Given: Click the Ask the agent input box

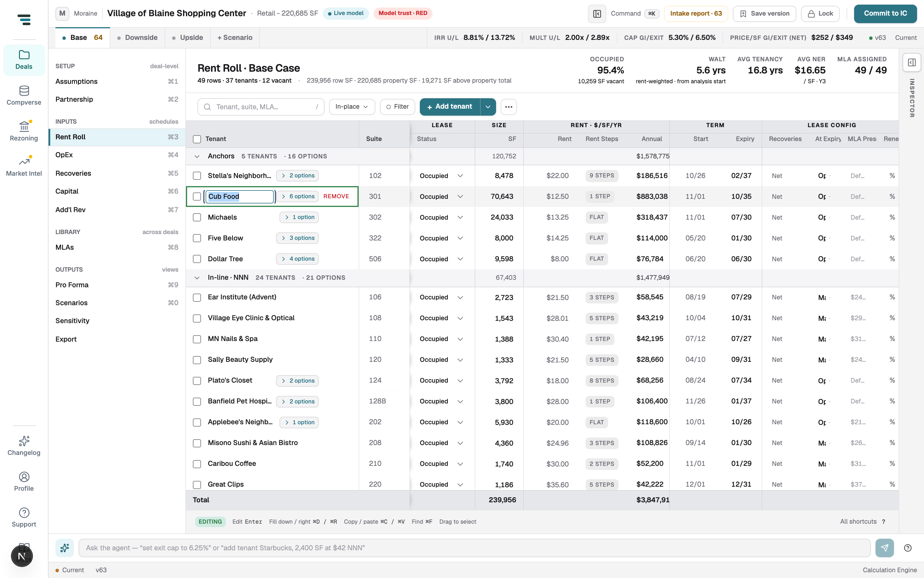Looking at the screenshot, I should click(475, 548).
